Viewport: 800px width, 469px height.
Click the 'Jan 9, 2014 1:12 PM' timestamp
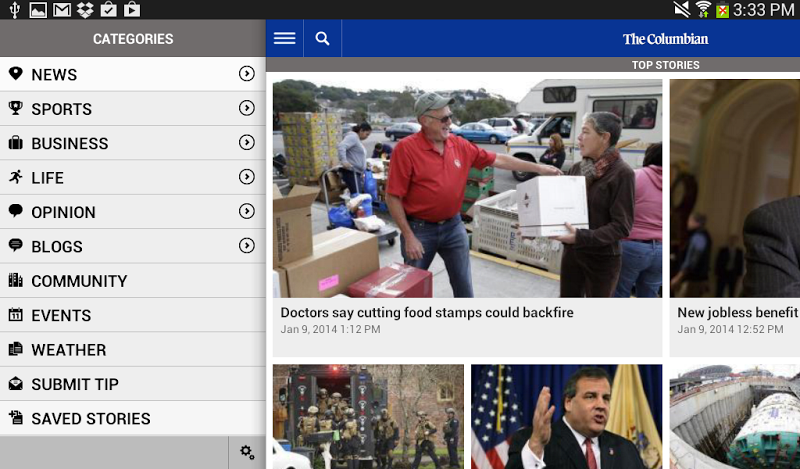pyautogui.click(x=330, y=329)
